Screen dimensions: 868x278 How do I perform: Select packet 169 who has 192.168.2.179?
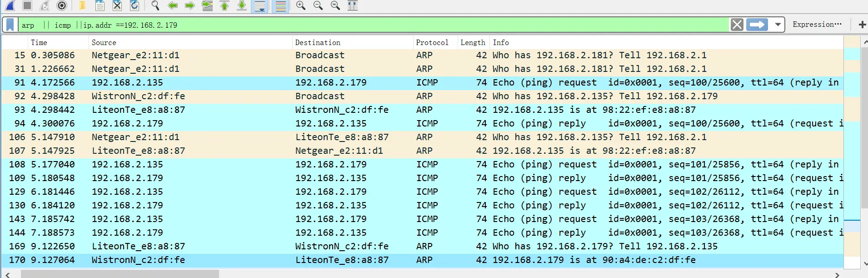tap(422, 246)
